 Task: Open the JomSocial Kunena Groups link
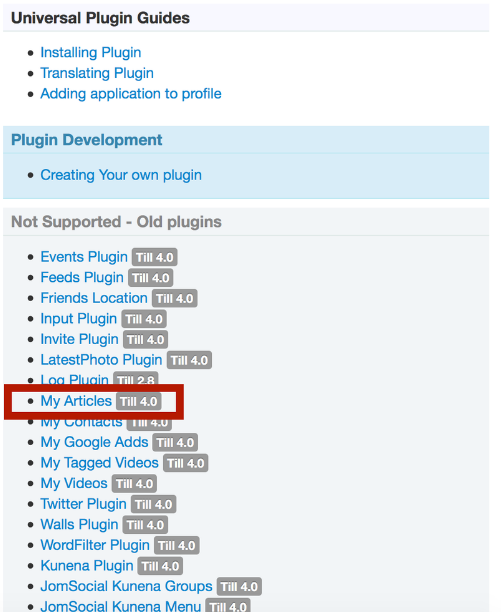(x=126, y=586)
